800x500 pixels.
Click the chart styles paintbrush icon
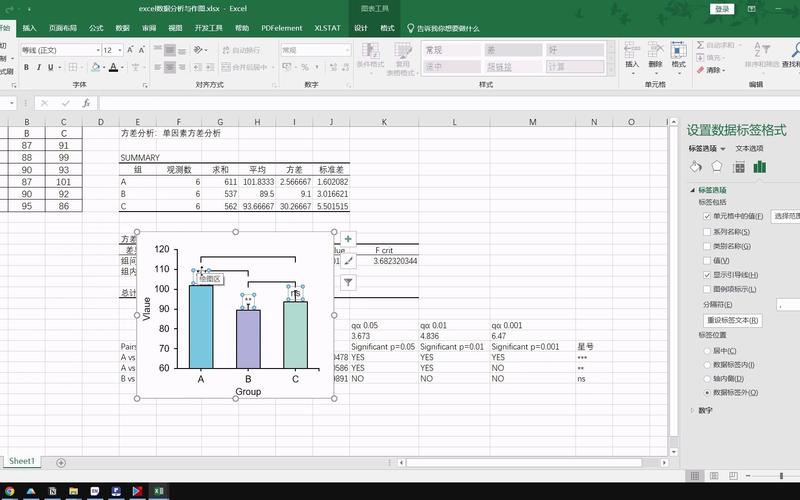(348, 261)
